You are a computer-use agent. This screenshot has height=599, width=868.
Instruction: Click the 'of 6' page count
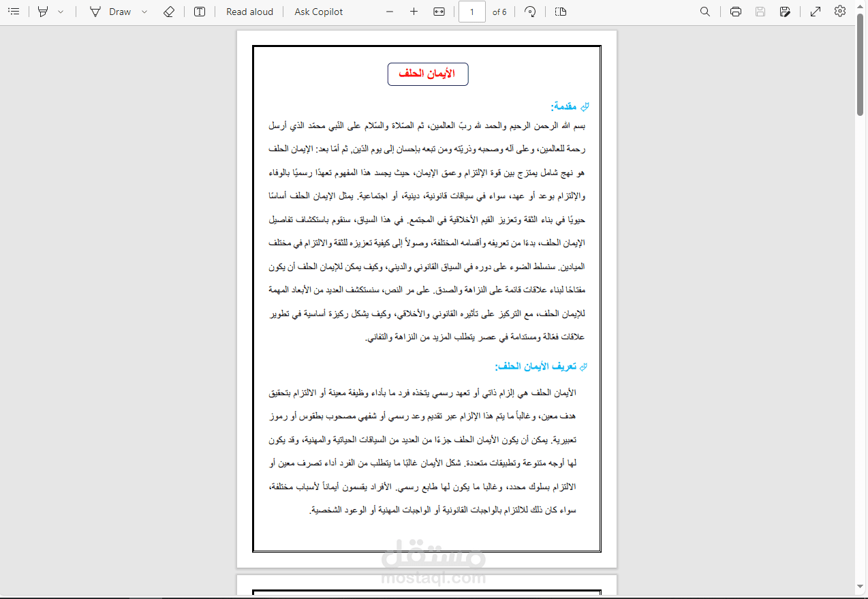[499, 12]
